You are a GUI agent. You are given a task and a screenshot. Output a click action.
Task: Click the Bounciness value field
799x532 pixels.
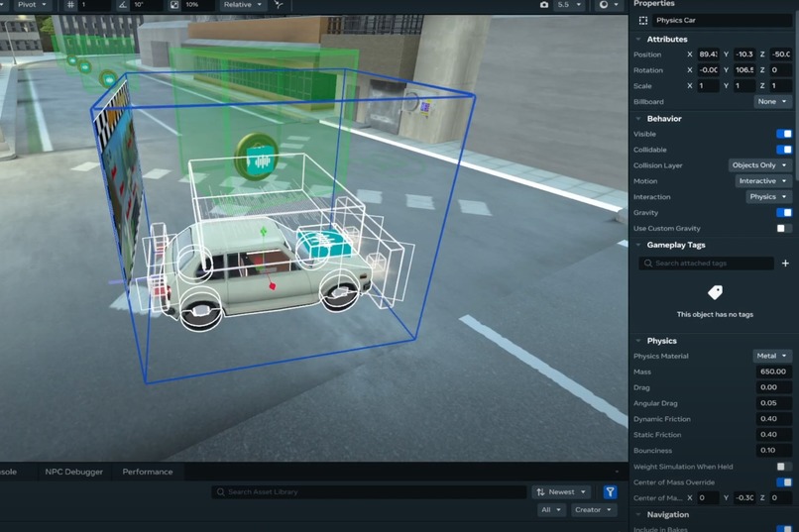[x=773, y=451]
